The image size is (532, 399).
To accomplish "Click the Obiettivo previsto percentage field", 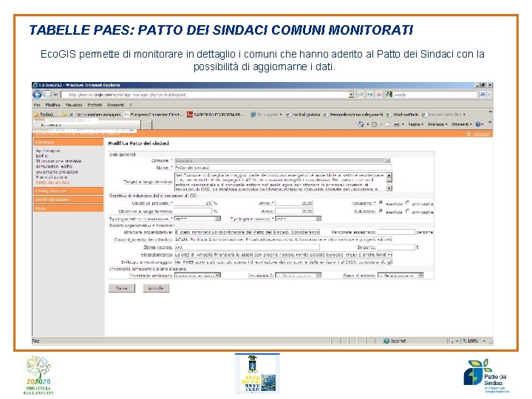I will click(x=193, y=203).
